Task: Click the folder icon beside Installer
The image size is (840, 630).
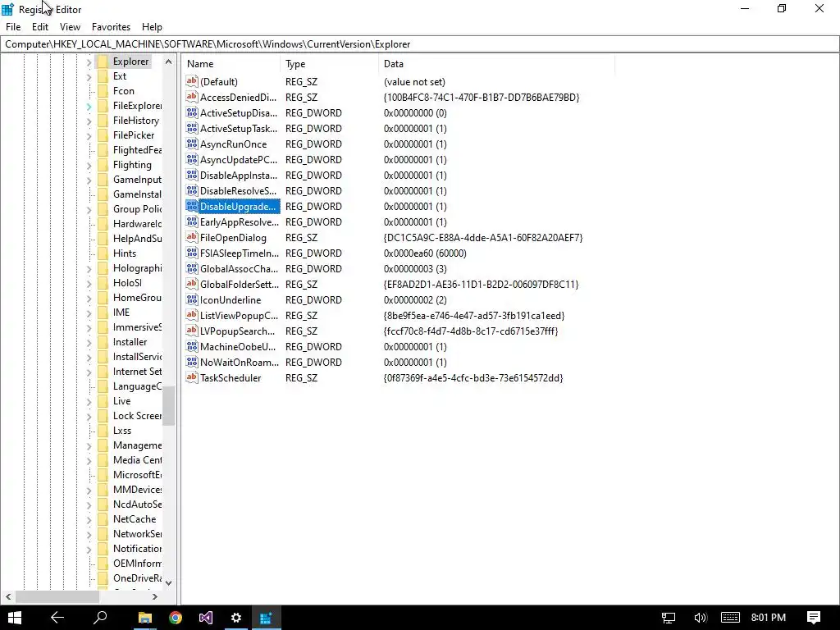Action: click(x=103, y=342)
